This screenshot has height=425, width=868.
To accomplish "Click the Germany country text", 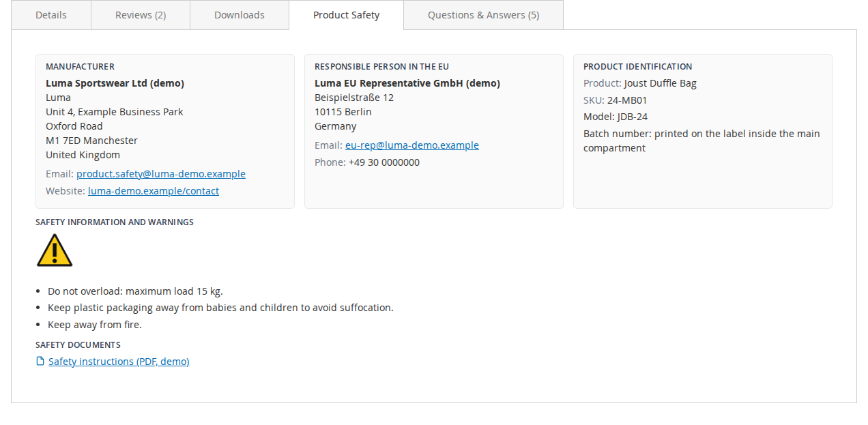I will click(335, 126).
